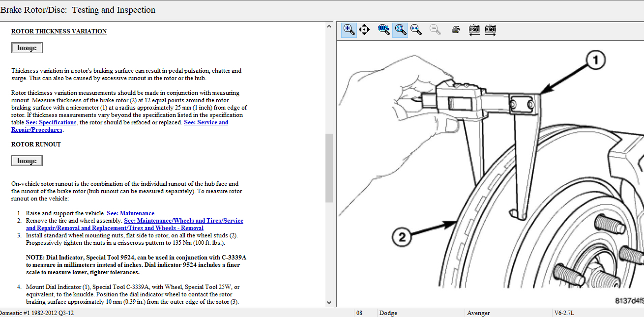The image size is (644, 317).
Task: Click the text pane scrollbar thumb
Action: pyautogui.click(x=329, y=167)
